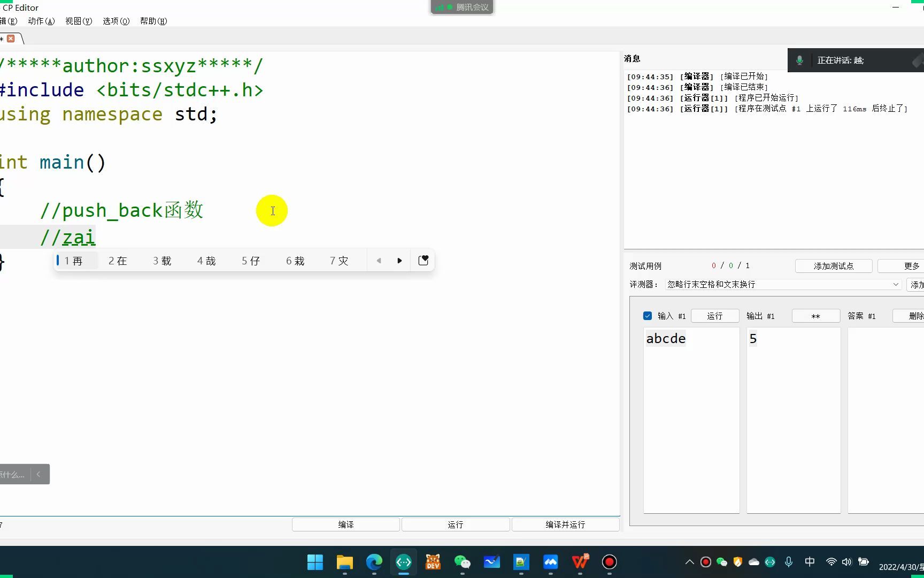Image resolution: width=924 pixels, height=578 pixels.
Task: Run test case #1
Action: click(x=715, y=316)
